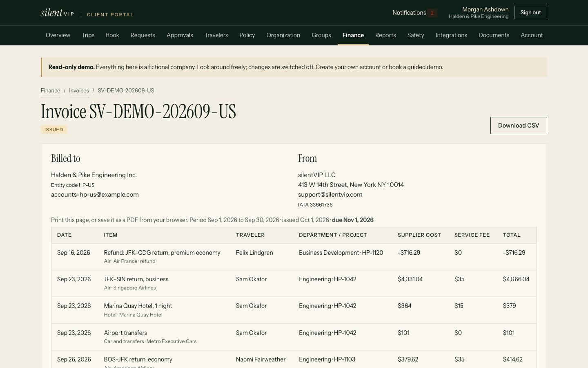Click the "$4,066.04" total amount
The image size is (588, 368).
click(516, 279)
